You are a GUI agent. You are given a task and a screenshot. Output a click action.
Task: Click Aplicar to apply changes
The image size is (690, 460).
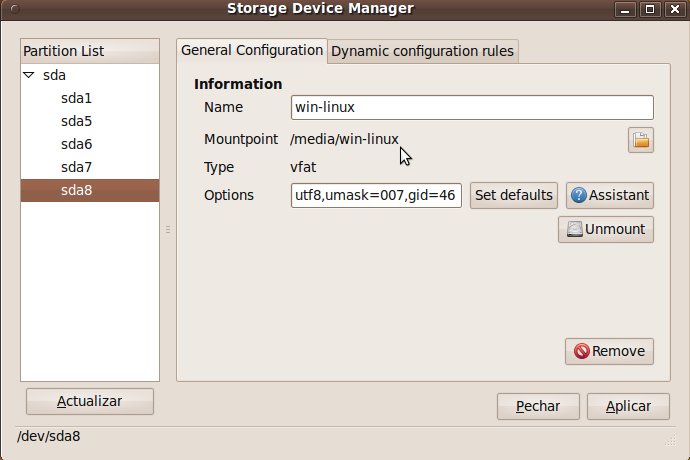[x=628, y=406]
